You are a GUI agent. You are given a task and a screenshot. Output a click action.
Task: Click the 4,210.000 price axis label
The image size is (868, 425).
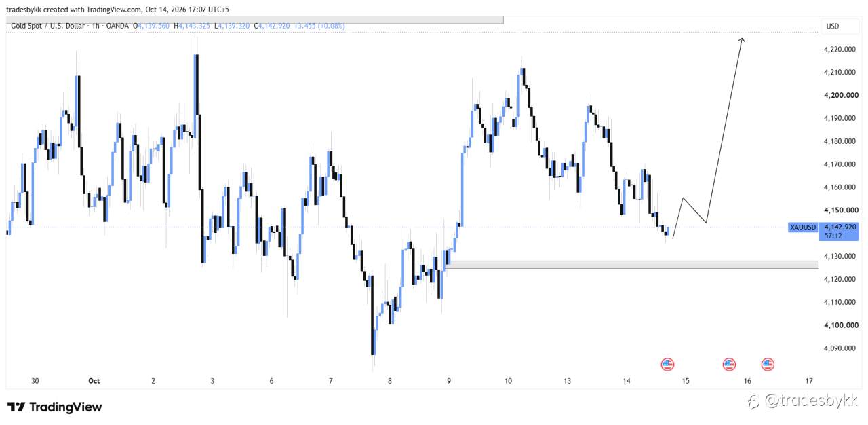840,73
